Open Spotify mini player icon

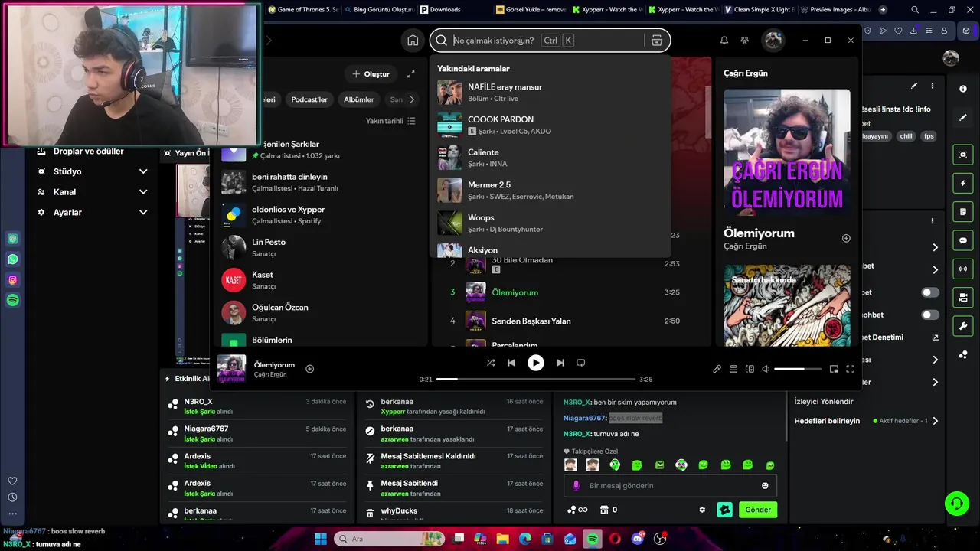point(834,369)
